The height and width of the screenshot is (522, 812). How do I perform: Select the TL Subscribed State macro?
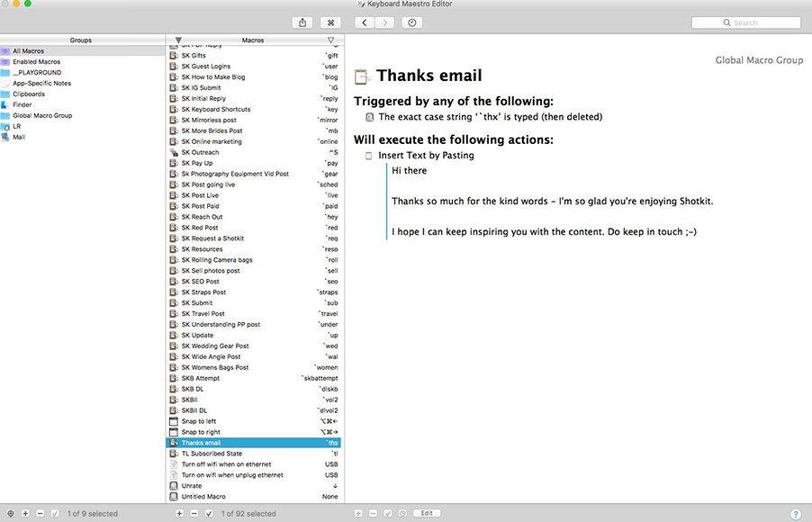[x=254, y=454]
